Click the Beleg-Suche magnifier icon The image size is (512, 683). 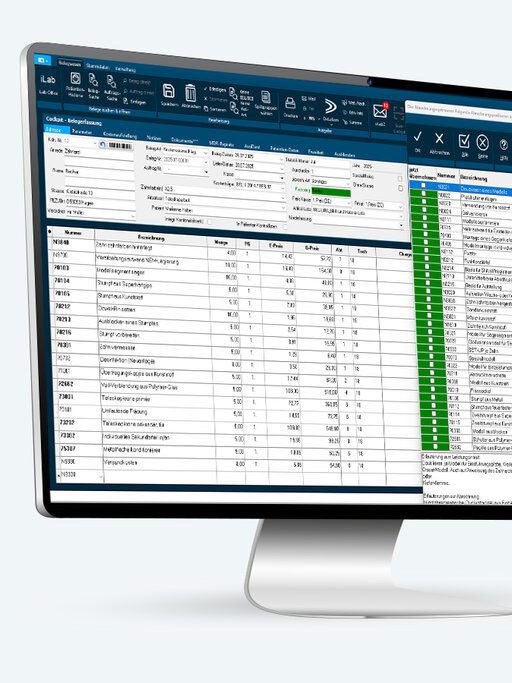click(x=93, y=81)
